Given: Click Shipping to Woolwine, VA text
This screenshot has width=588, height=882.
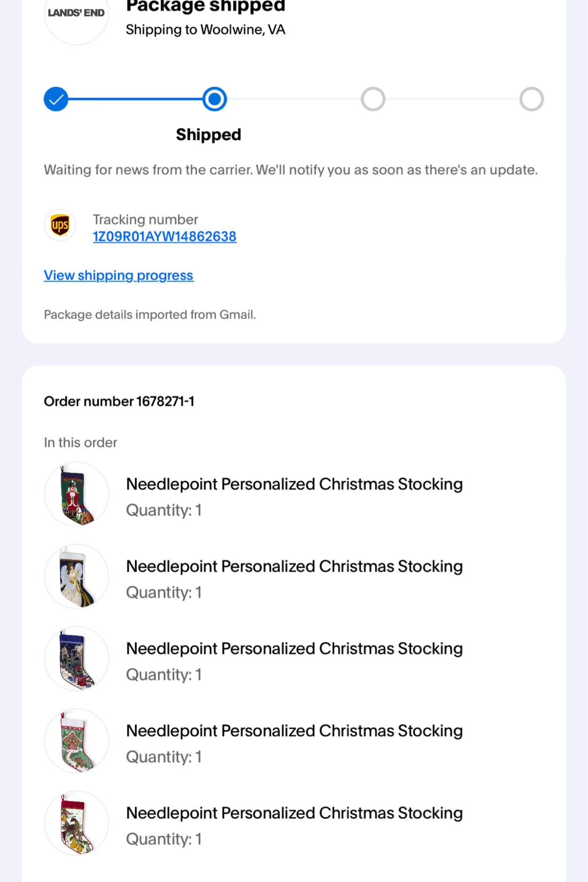Looking at the screenshot, I should 206,30.
